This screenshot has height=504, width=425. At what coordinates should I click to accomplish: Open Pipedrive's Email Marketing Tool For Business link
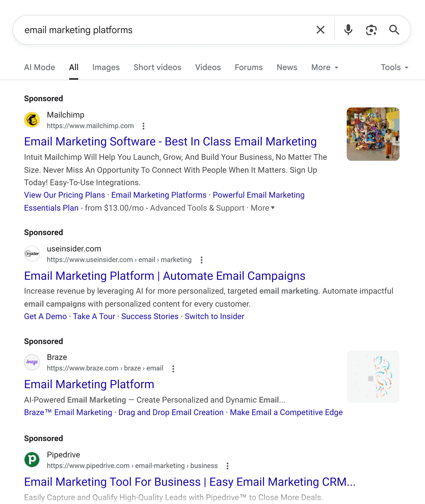(190, 482)
